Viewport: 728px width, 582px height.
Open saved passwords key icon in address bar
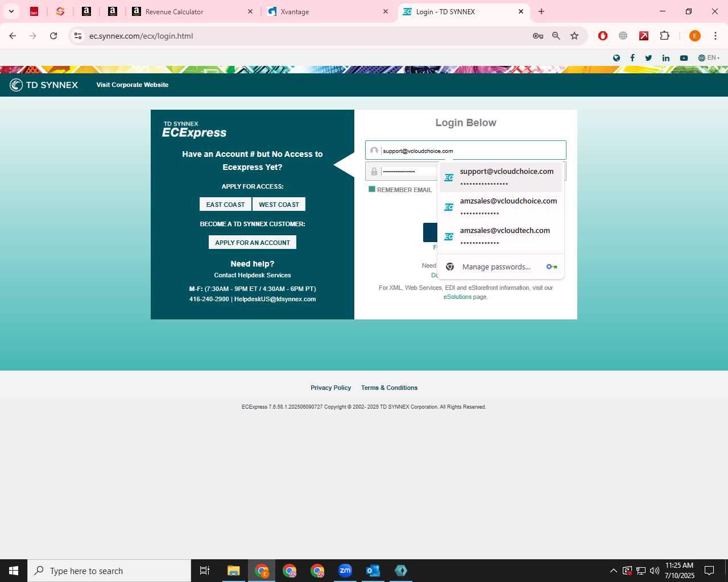pyautogui.click(x=538, y=36)
